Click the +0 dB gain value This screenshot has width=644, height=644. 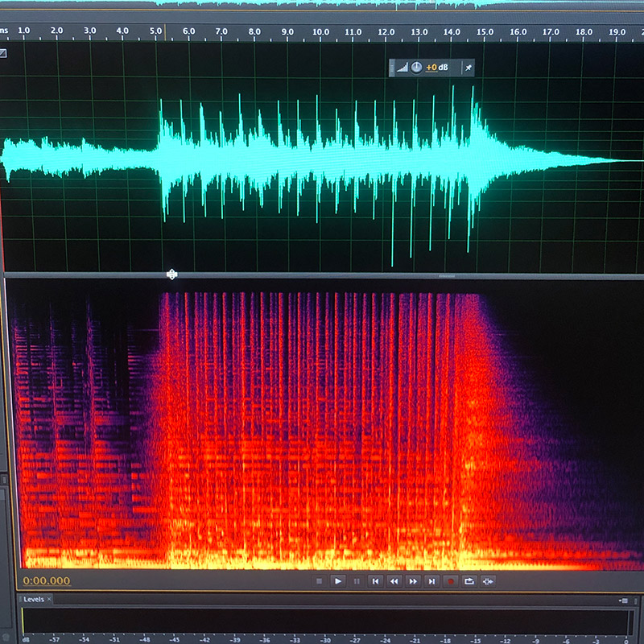[x=436, y=68]
